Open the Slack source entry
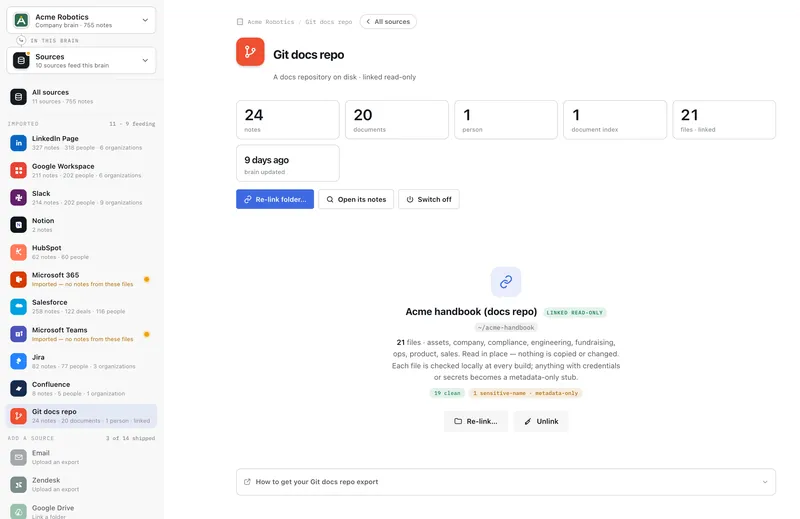Screen dimensions: 800x519 (81, 197)
